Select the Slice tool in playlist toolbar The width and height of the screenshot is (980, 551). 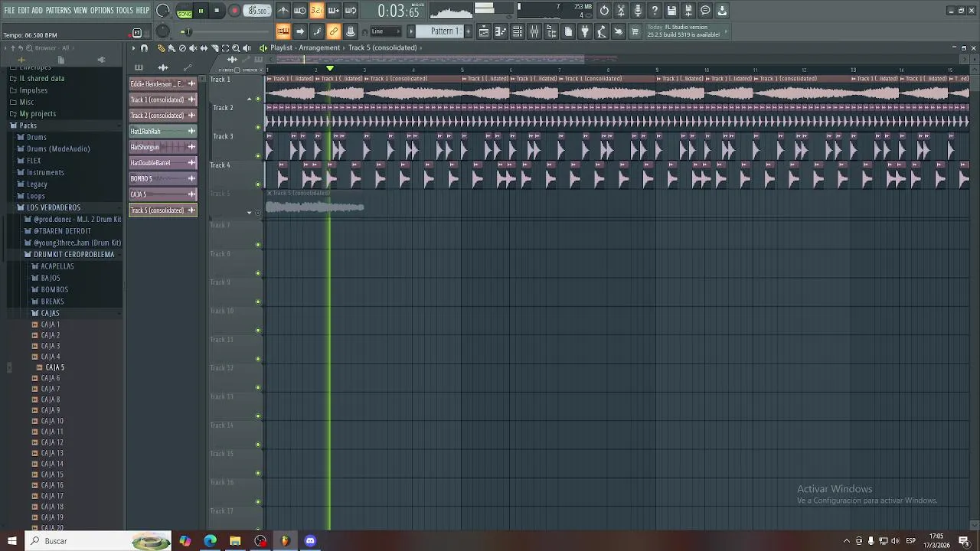pyautogui.click(x=214, y=47)
